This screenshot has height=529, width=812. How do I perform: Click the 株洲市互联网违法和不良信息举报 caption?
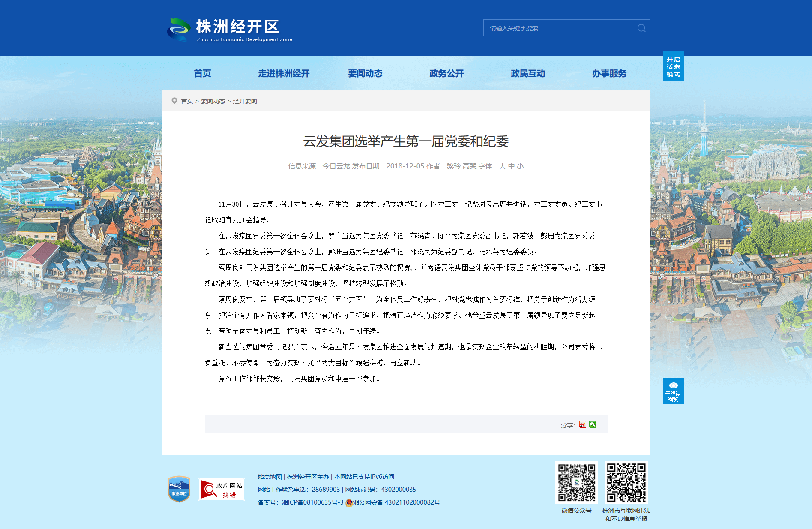[626, 514]
